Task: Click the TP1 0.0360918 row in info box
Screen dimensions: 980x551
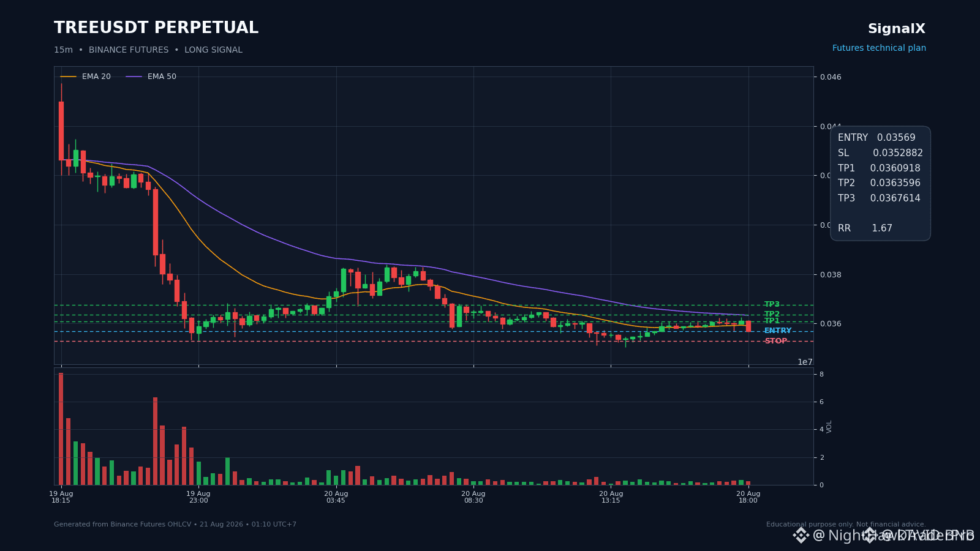Action: click(879, 168)
